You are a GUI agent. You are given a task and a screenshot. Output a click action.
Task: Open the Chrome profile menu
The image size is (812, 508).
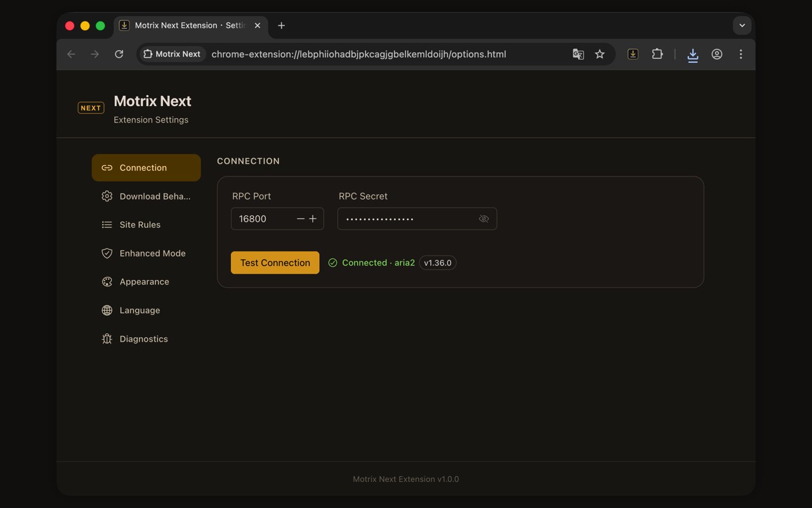coord(717,54)
